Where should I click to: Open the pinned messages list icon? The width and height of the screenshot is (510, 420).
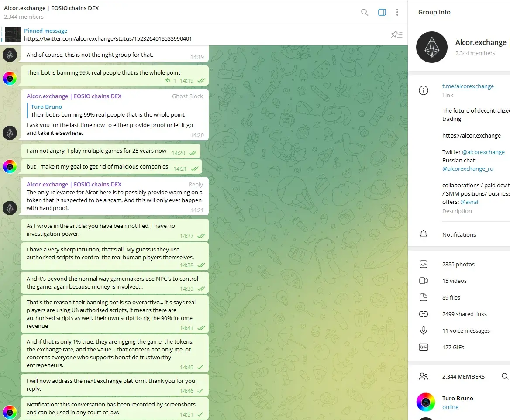pyautogui.click(x=397, y=34)
